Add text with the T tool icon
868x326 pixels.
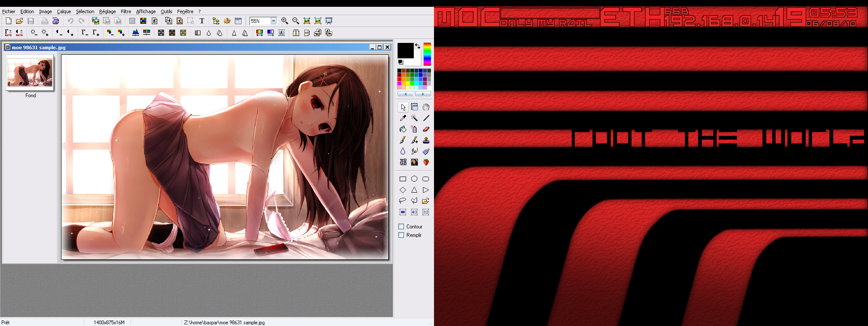(202, 21)
